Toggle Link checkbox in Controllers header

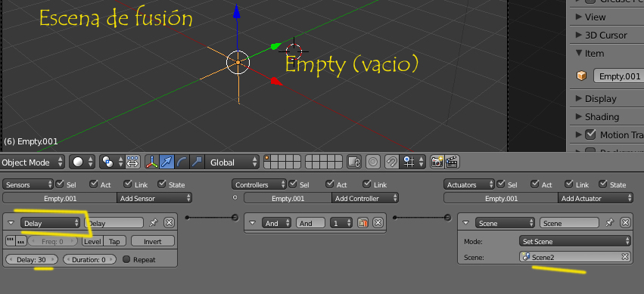tap(367, 184)
